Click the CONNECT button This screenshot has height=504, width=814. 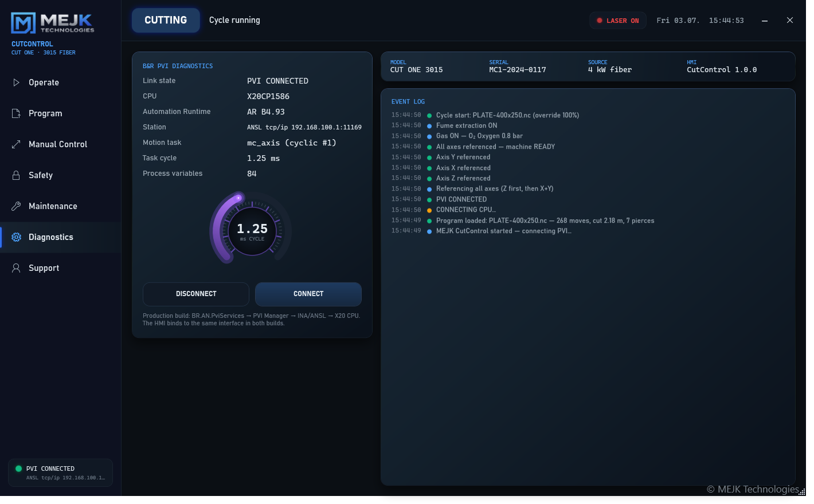(x=308, y=294)
